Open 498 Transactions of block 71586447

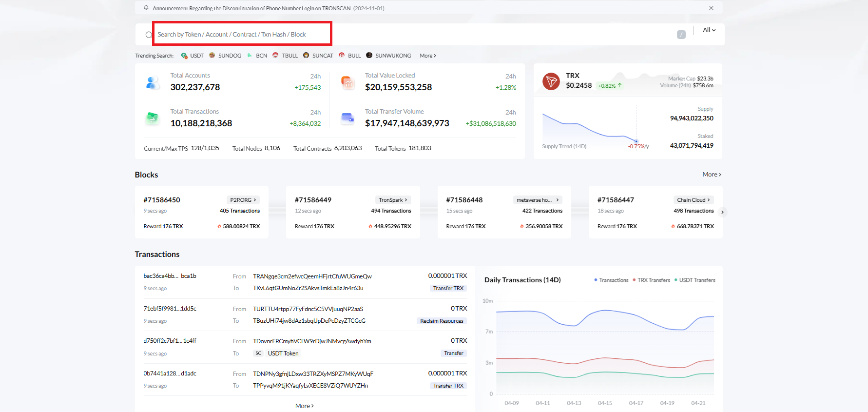tap(694, 211)
